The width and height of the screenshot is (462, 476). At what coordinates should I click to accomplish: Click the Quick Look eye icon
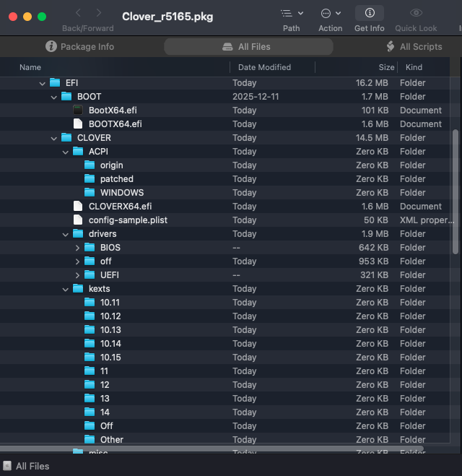click(416, 13)
